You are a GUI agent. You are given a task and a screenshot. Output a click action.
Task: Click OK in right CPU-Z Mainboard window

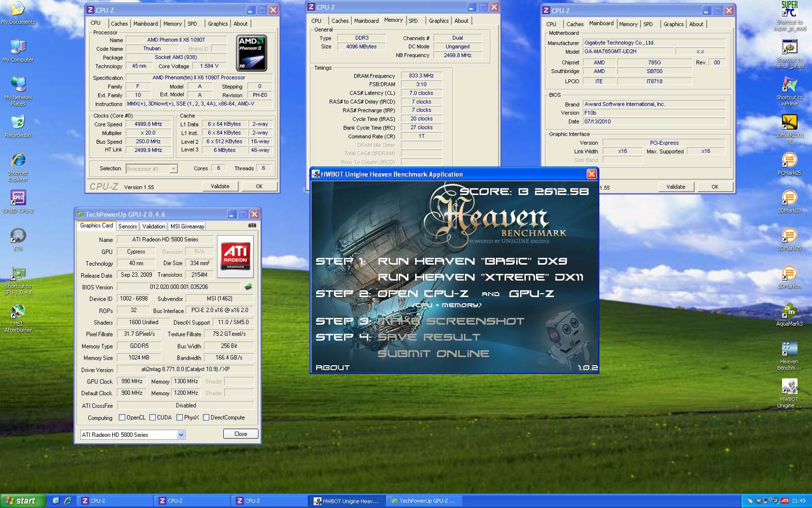715,187
